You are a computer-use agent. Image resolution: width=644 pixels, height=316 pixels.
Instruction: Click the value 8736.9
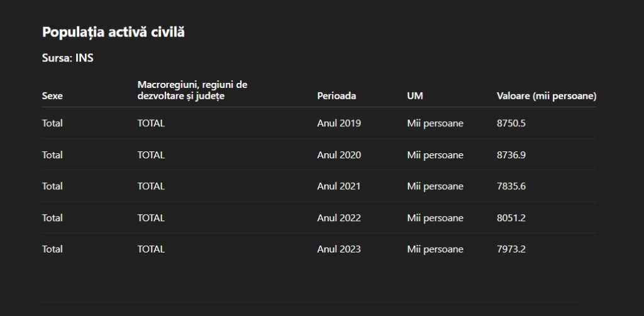511,155
